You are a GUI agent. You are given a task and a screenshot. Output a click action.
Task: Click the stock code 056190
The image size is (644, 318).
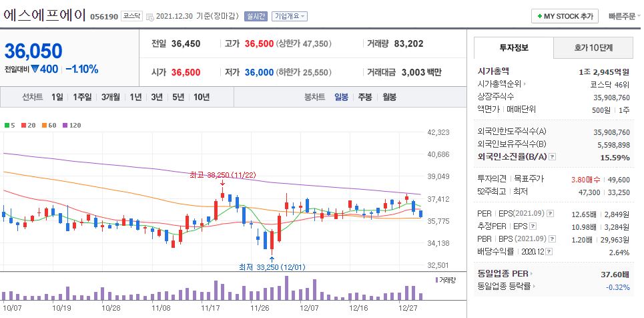click(104, 17)
